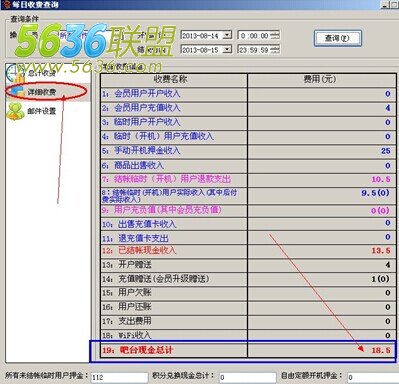Click the app icon in title bar

tap(5, 4)
